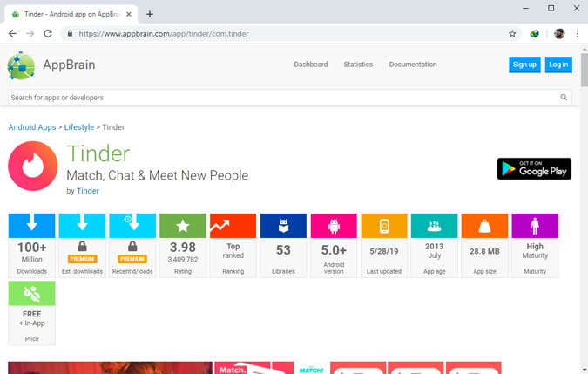This screenshot has width=588, height=374.
Task: Click the Tinder app title heading
Action: click(x=98, y=153)
